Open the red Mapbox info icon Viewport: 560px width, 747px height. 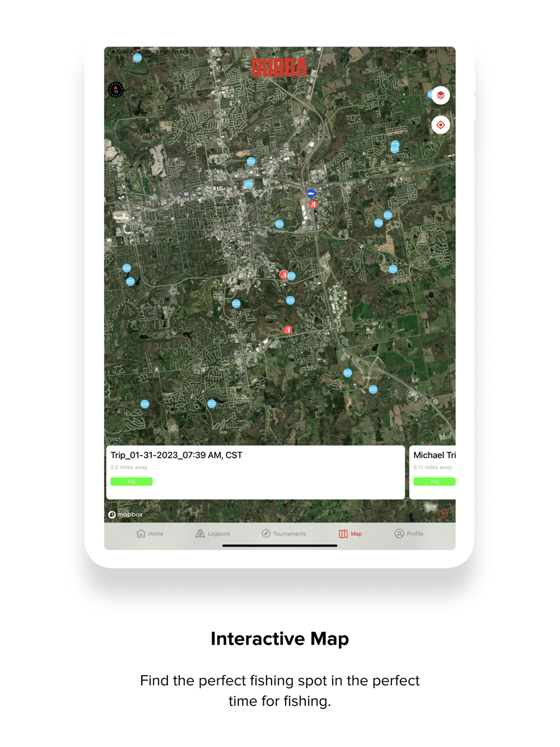point(443,514)
